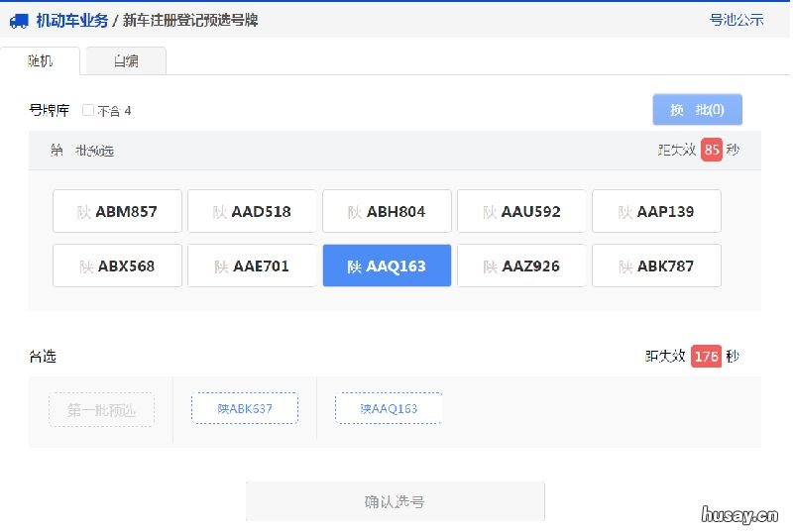
Task: Click the 176 seconds countdown badge
Action: 706,357
